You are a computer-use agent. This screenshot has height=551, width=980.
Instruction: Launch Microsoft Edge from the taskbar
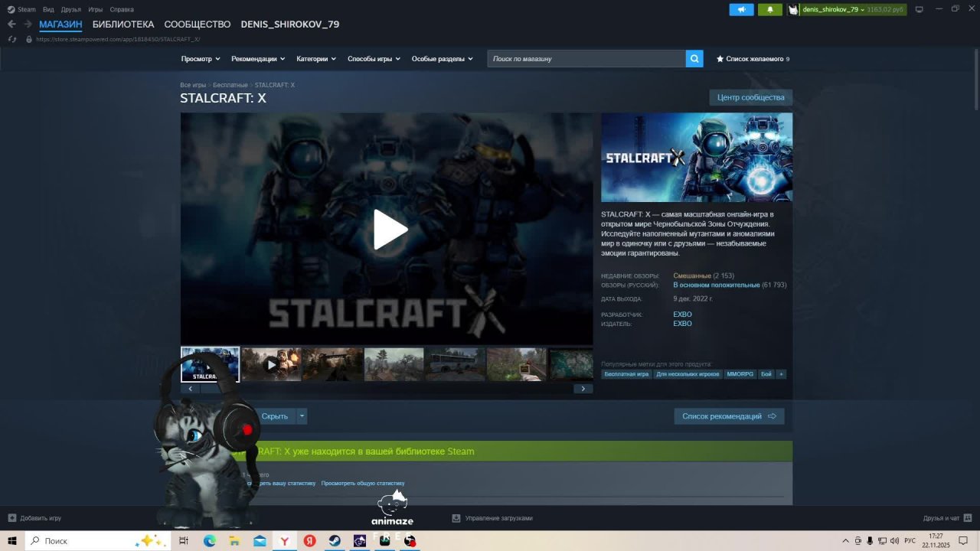210,541
